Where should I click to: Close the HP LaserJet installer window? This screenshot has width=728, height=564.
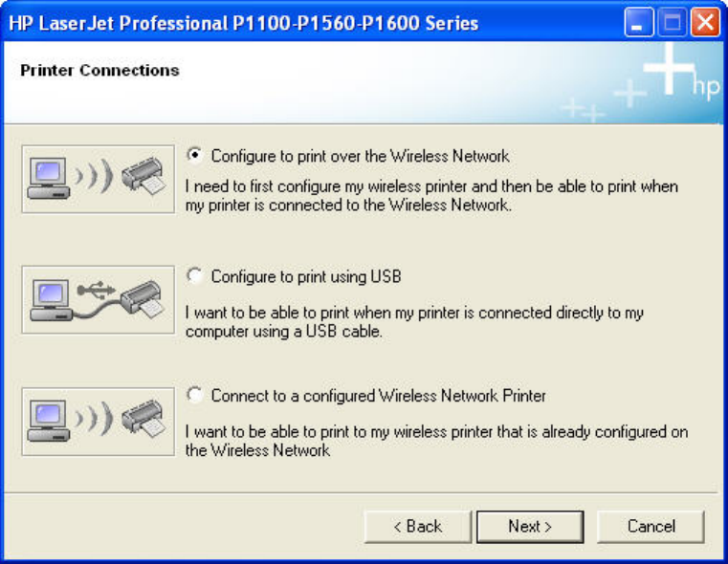pyautogui.click(x=705, y=22)
